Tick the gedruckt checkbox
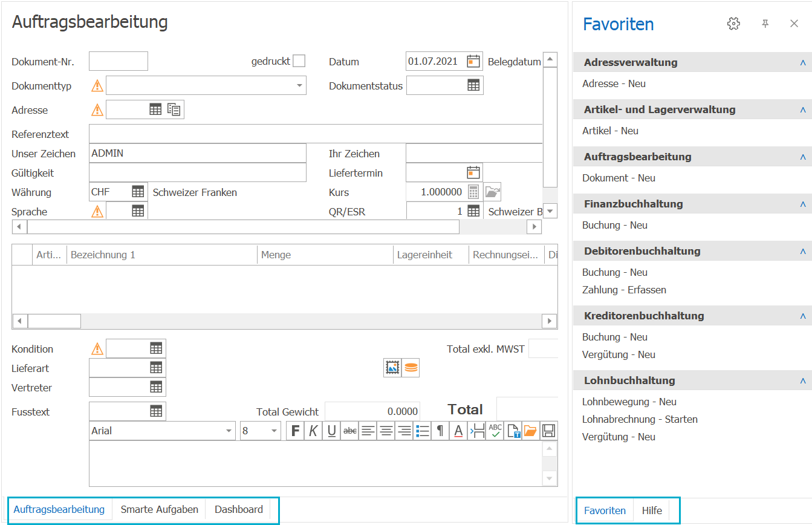Image resolution: width=812 pixels, height=525 pixels. 299,61
